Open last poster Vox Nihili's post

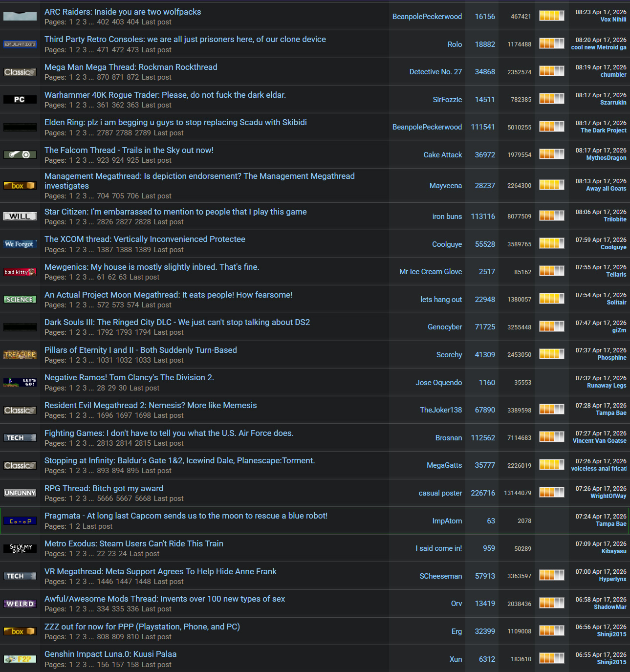click(x=613, y=20)
